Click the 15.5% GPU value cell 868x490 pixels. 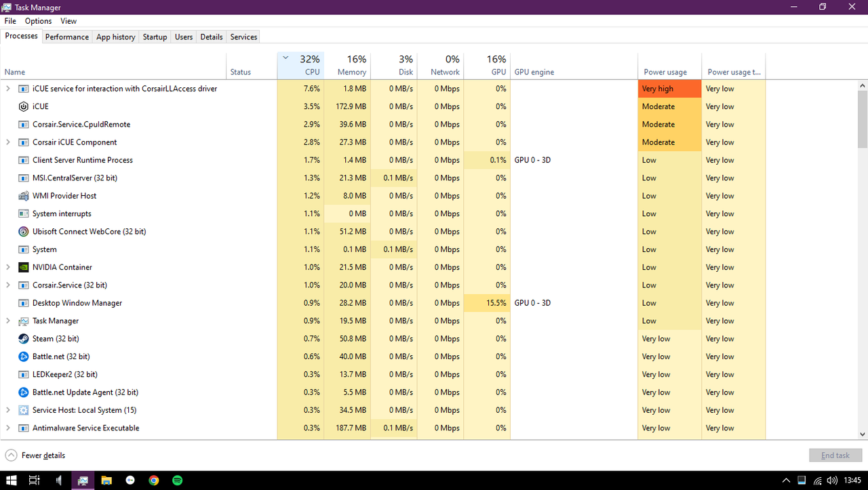tap(487, 303)
